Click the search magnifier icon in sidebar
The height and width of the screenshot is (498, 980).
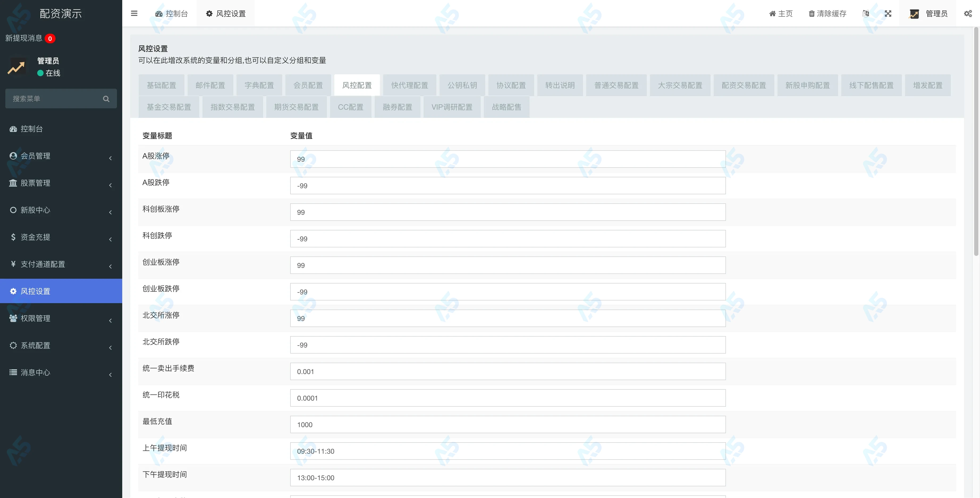tap(106, 99)
